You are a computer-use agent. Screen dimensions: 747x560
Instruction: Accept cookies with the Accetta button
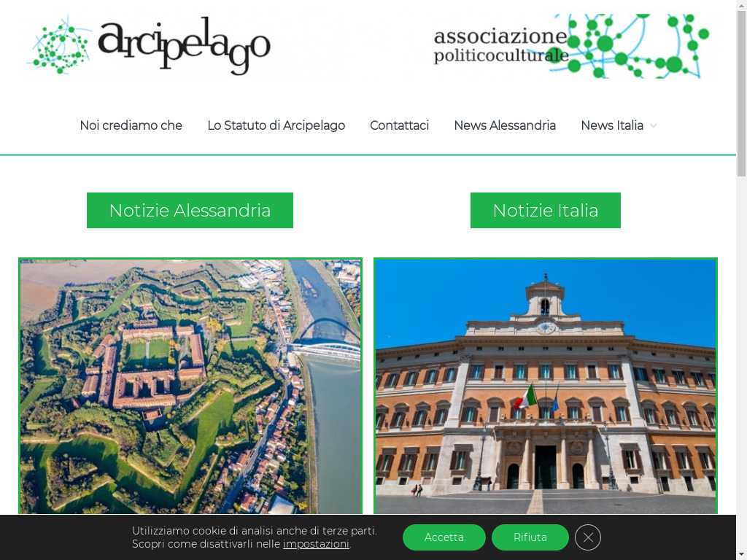(444, 537)
